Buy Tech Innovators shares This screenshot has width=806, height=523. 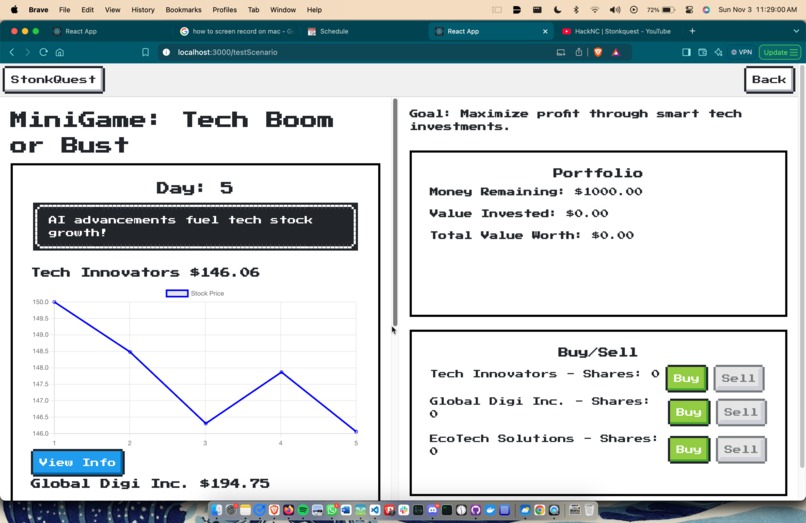point(686,378)
